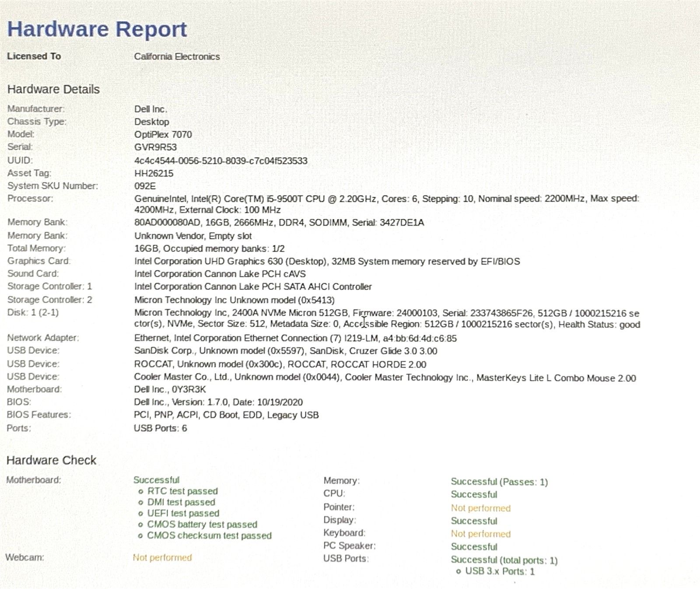
Task: Click motherboard value Dell Inc., 0Y3R3K
Action: pos(170,389)
